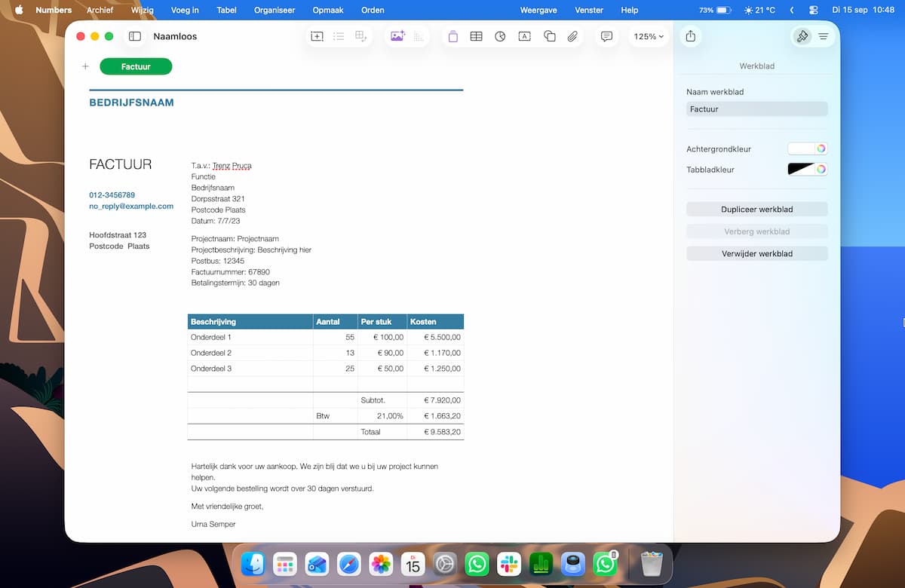Select the green Factuur sheet tab
905x588 pixels.
click(136, 66)
